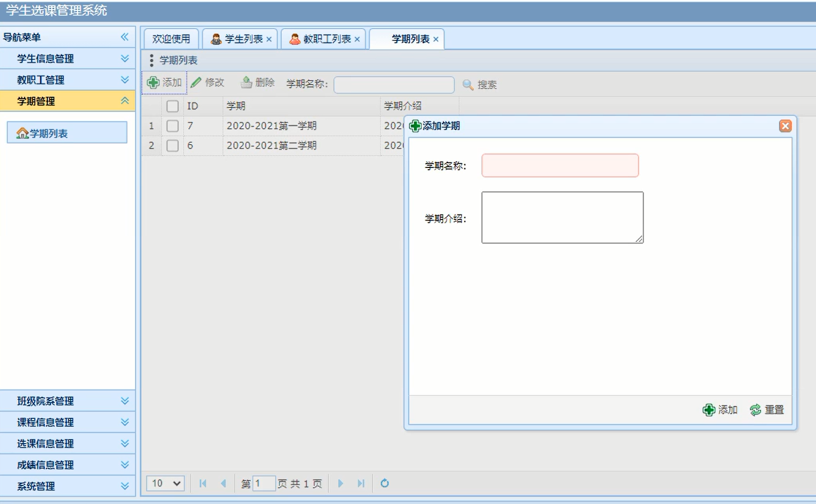
Task: Click the magnifier search icon
Action: (x=468, y=85)
